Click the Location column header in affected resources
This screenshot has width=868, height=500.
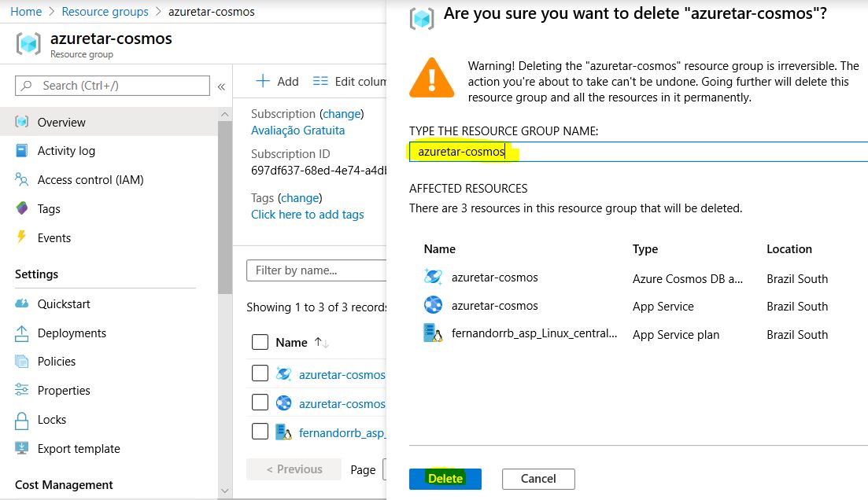pyautogui.click(x=789, y=249)
